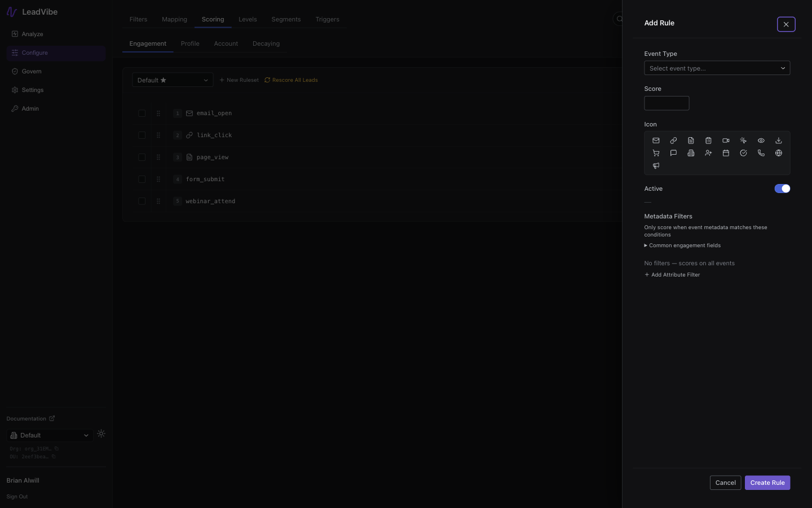The height and width of the screenshot is (508, 812).
Task: Choose the shopping cart icon
Action: pos(656,153)
